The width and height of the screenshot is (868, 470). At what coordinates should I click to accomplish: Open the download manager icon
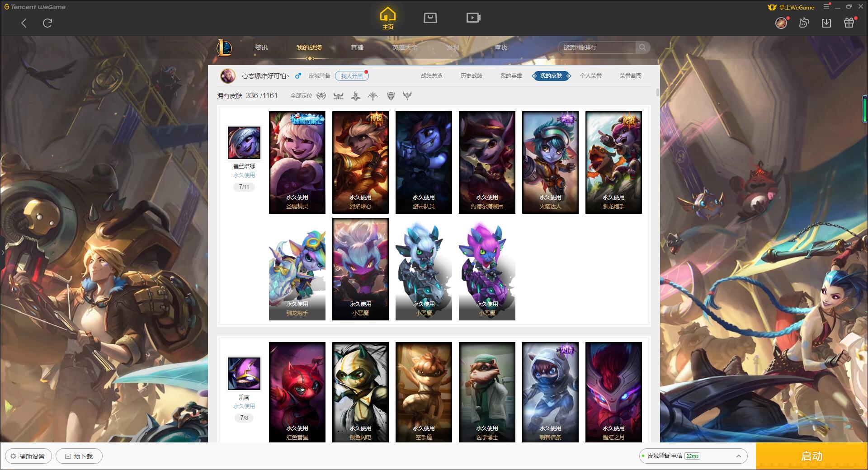click(826, 23)
